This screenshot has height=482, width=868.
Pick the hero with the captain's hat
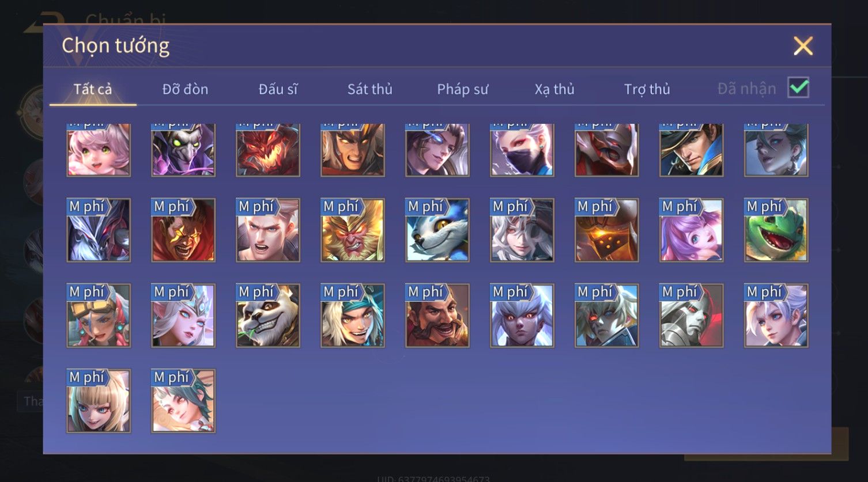(691, 150)
